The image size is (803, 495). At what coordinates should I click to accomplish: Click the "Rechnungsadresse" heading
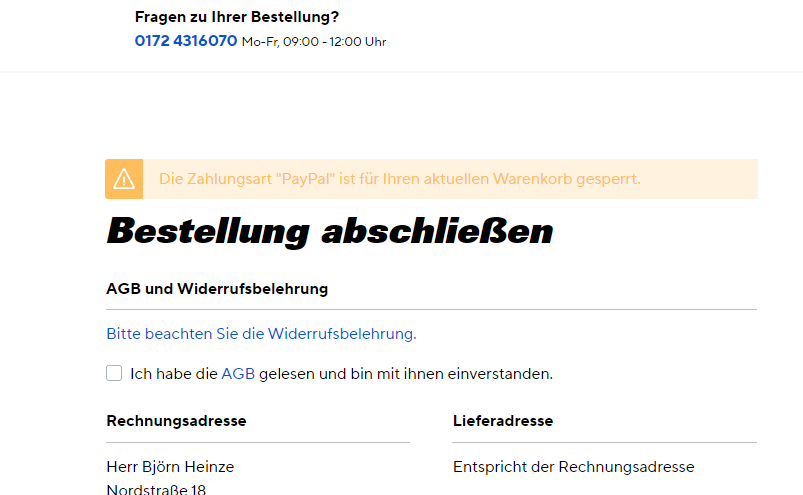[176, 421]
